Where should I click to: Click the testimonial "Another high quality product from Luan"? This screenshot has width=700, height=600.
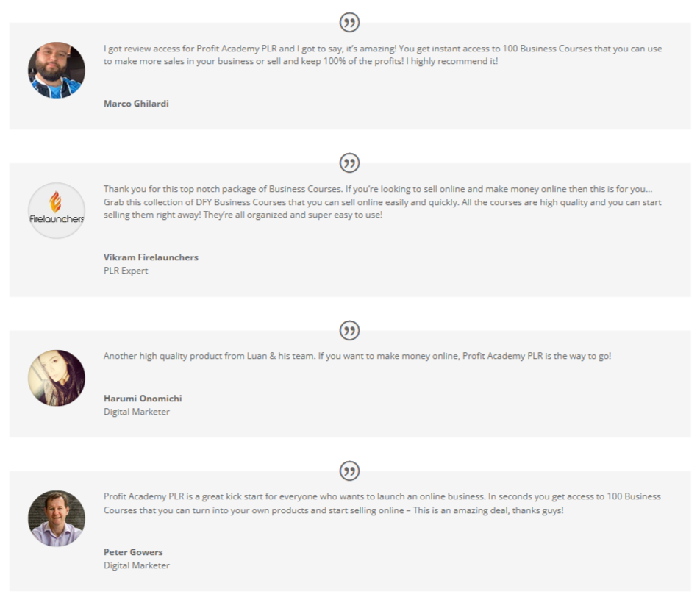tap(357, 356)
